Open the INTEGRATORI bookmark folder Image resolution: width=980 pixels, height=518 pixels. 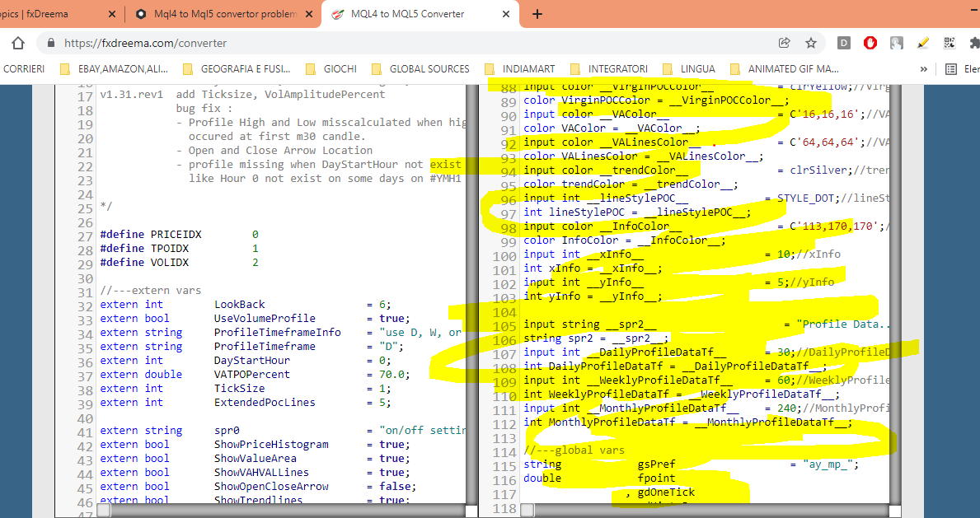[609, 69]
